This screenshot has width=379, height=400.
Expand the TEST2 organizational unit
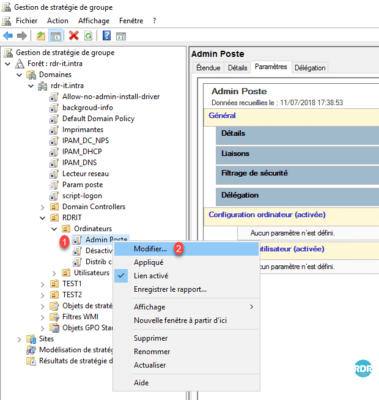pyautogui.click(x=43, y=295)
